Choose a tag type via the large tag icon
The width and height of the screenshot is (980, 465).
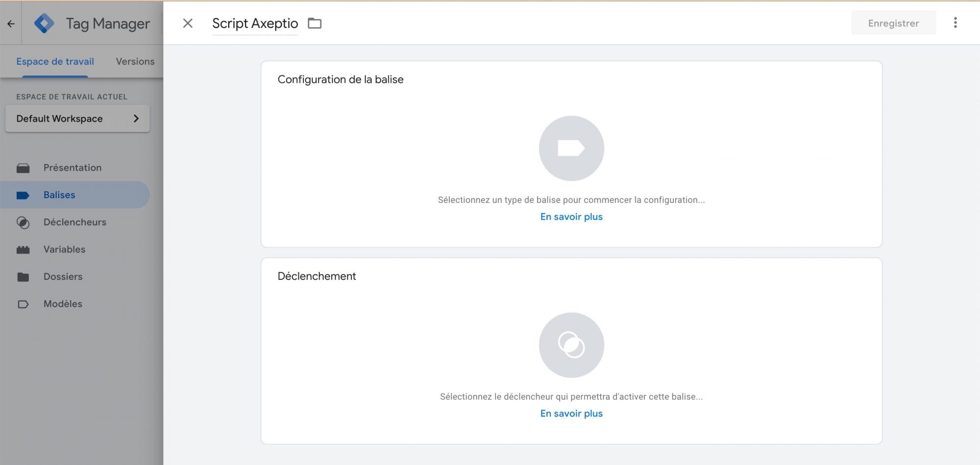(571, 148)
